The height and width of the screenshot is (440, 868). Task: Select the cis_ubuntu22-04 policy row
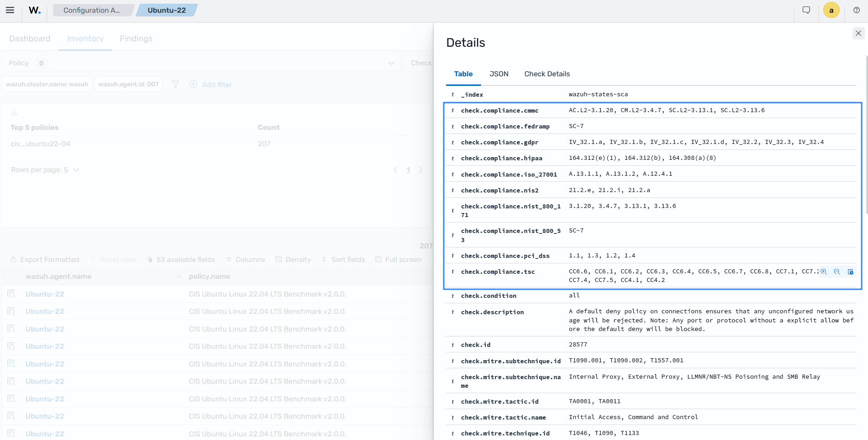click(216, 144)
